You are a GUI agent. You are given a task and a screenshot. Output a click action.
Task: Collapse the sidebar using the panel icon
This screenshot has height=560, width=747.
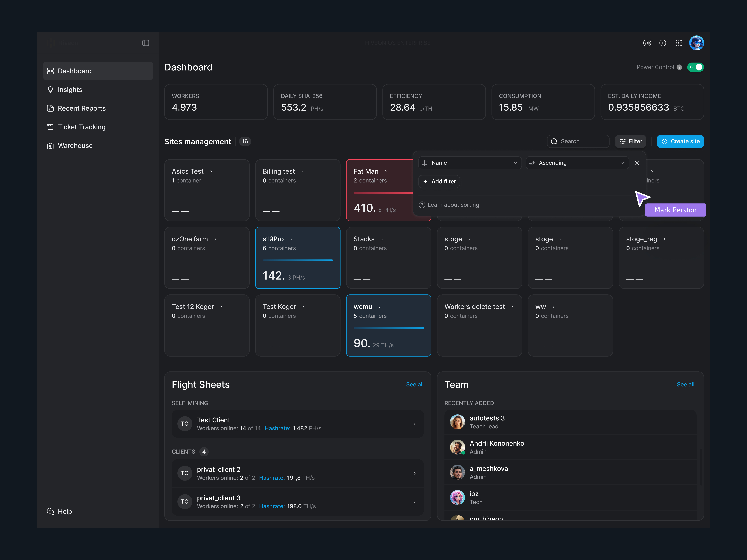click(x=146, y=43)
